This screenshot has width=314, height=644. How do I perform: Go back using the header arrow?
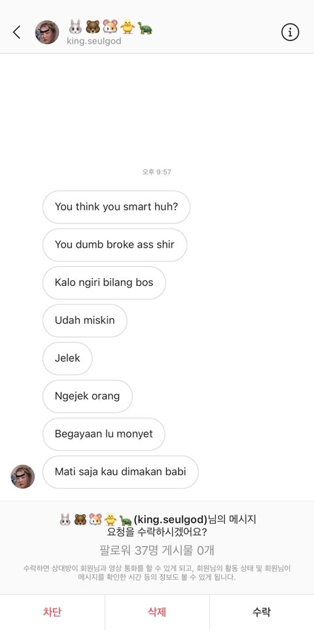pos(17,32)
